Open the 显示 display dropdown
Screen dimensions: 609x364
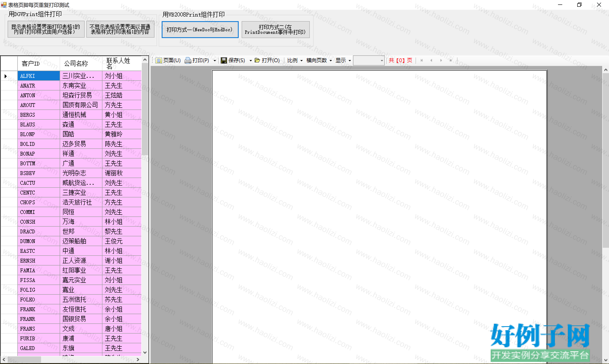(x=343, y=60)
